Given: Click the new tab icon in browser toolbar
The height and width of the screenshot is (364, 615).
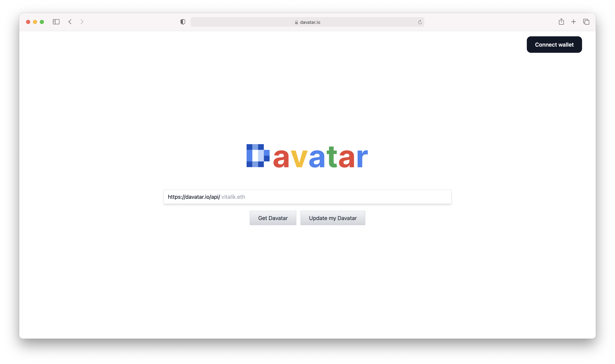Looking at the screenshot, I should point(573,22).
